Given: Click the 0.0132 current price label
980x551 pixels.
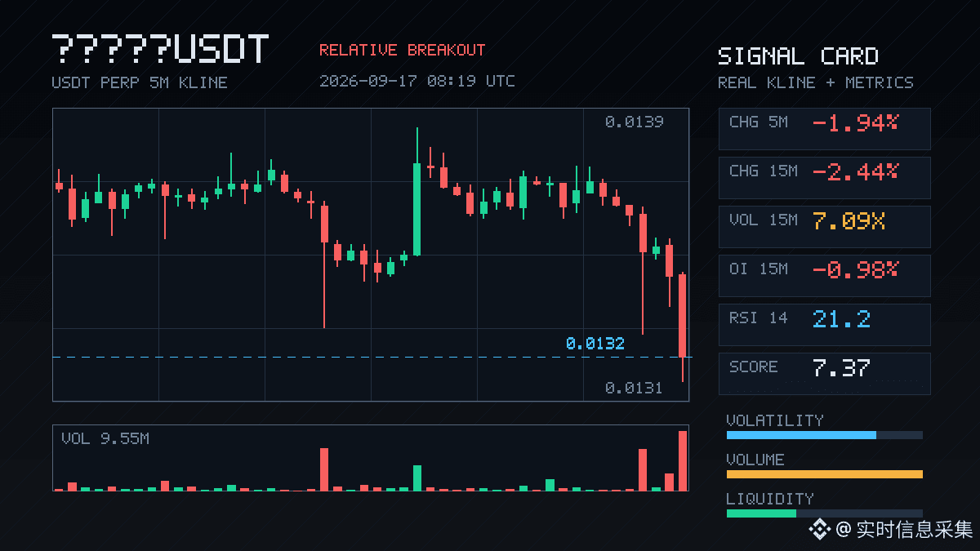Looking at the screenshot, I should pos(595,344).
